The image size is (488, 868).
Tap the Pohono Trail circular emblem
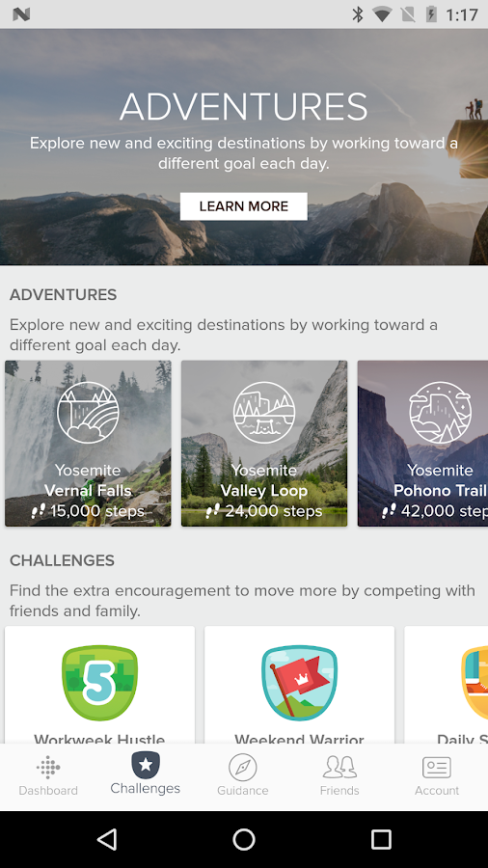pyautogui.click(x=440, y=413)
